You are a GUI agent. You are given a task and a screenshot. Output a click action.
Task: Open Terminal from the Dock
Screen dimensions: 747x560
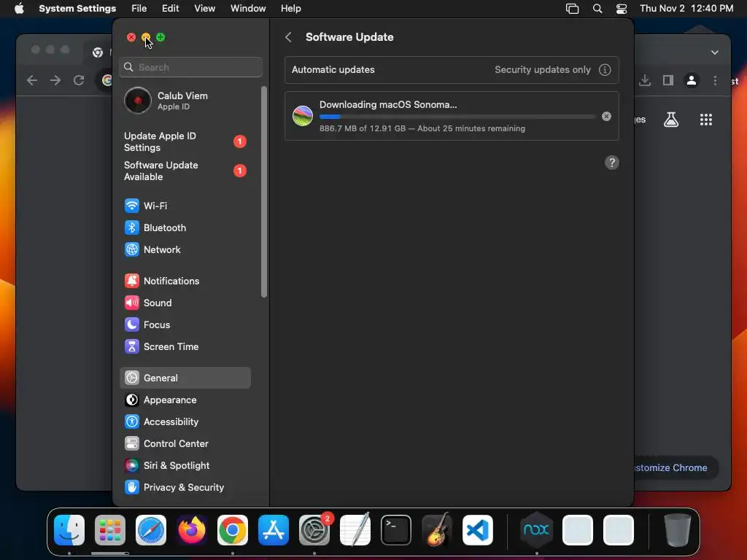396,530
